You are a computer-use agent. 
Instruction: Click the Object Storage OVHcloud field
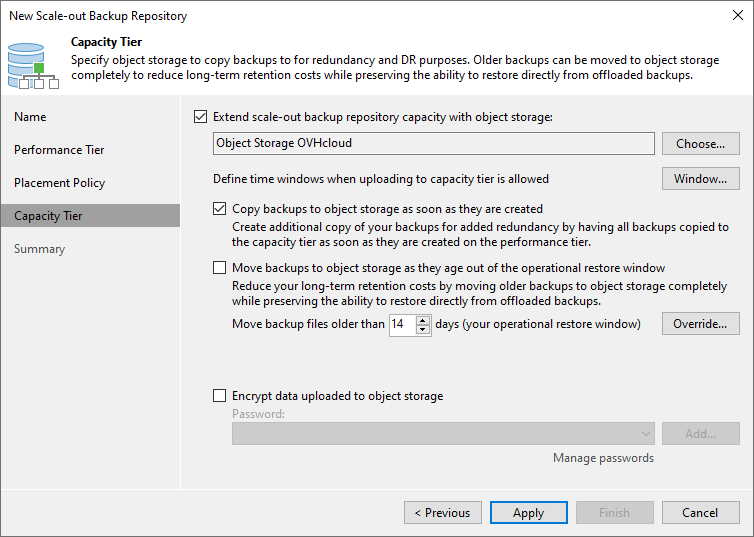pyautogui.click(x=433, y=143)
